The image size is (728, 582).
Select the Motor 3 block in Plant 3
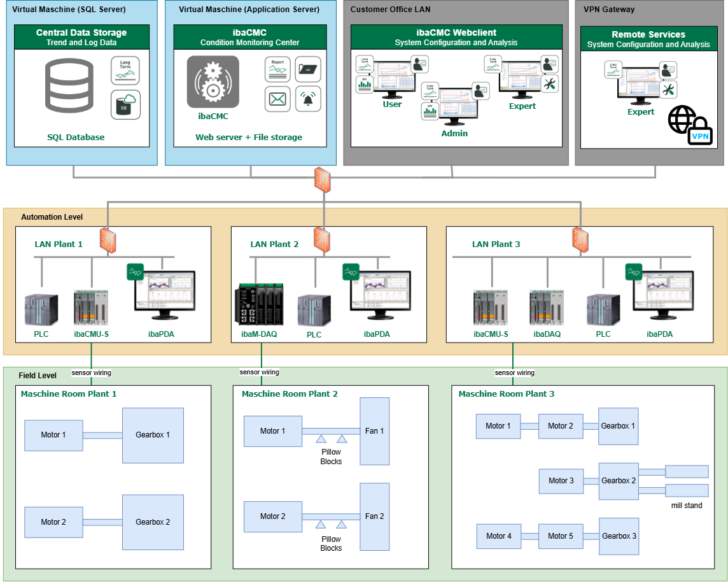[561, 481]
